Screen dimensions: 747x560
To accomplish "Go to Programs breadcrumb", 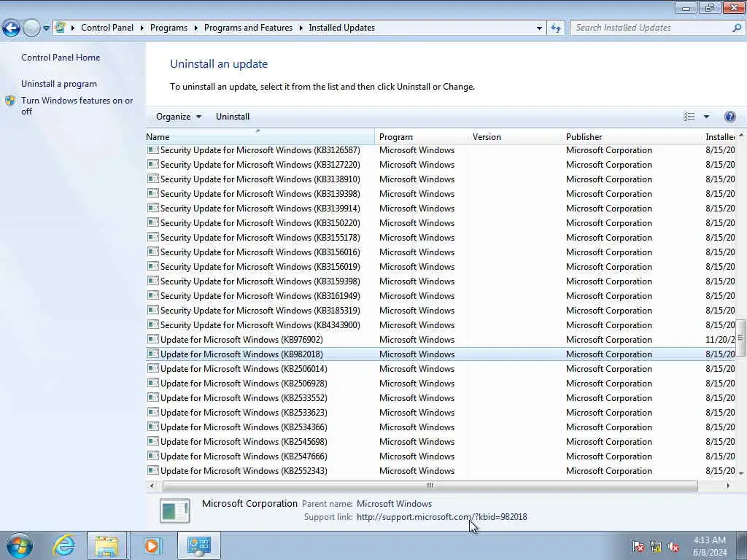I will click(169, 28).
